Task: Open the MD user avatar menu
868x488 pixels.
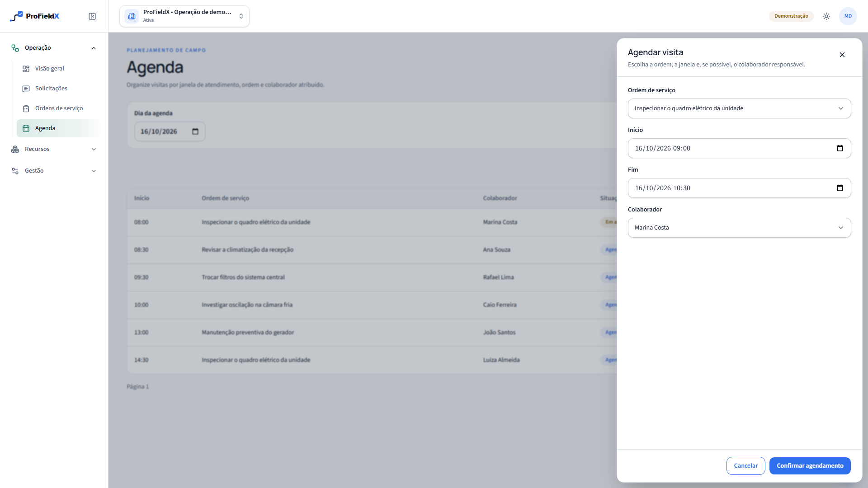Action: (848, 16)
